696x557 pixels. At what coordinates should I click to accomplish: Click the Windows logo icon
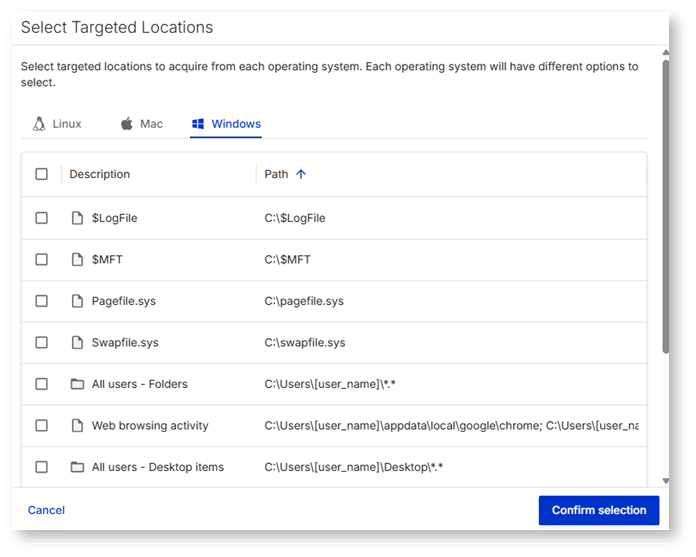coord(198,124)
